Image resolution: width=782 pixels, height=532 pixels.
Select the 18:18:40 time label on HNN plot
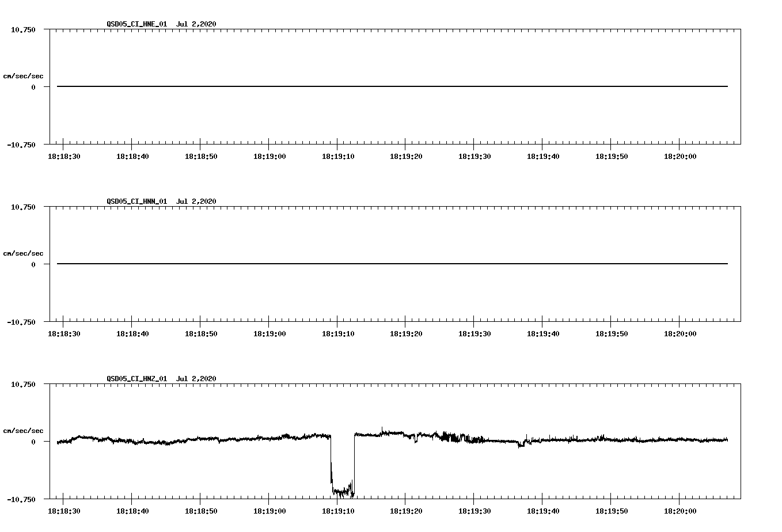pyautogui.click(x=132, y=333)
